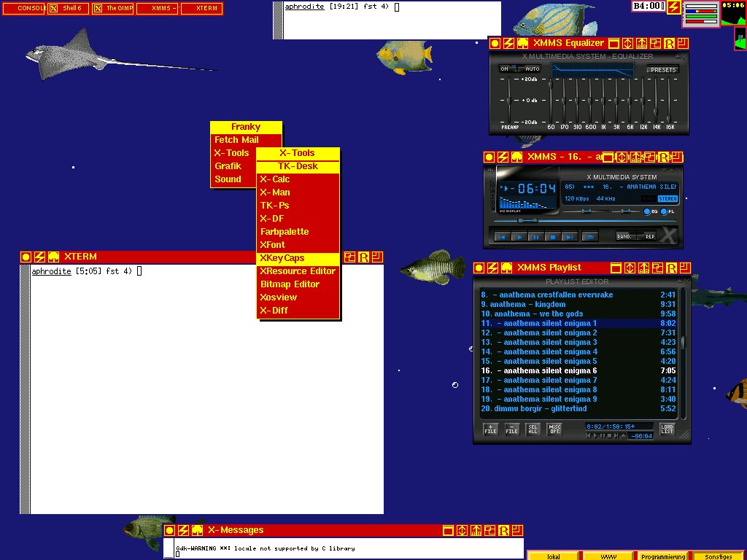This screenshot has height=560, width=747.
Task: Click the circle icon on the XTERM titlebar
Action: pyautogui.click(x=26, y=257)
